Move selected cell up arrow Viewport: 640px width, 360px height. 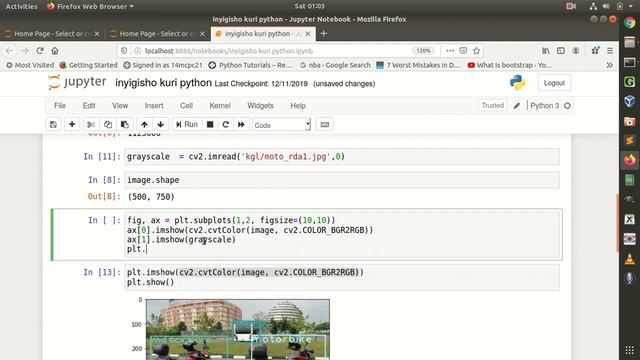coord(144,124)
